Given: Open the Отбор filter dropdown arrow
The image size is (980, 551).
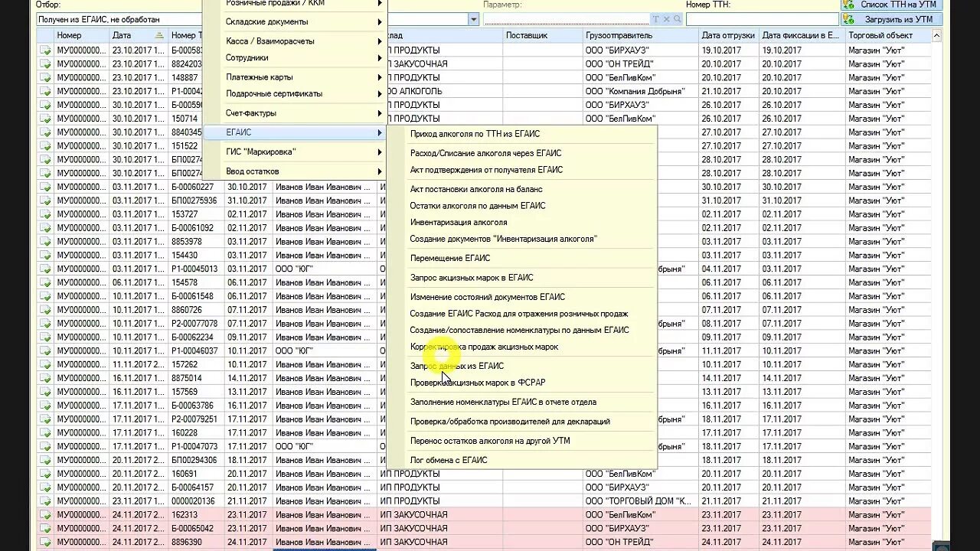Looking at the screenshot, I should pos(473,19).
